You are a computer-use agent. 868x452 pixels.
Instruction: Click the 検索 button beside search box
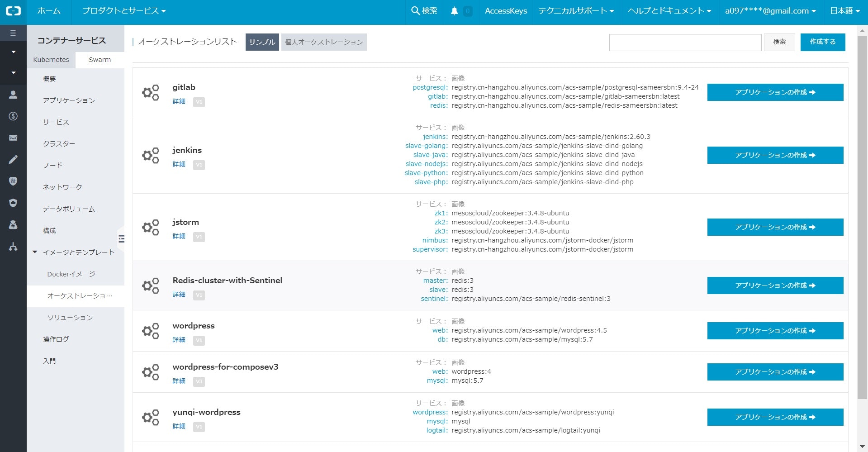779,42
